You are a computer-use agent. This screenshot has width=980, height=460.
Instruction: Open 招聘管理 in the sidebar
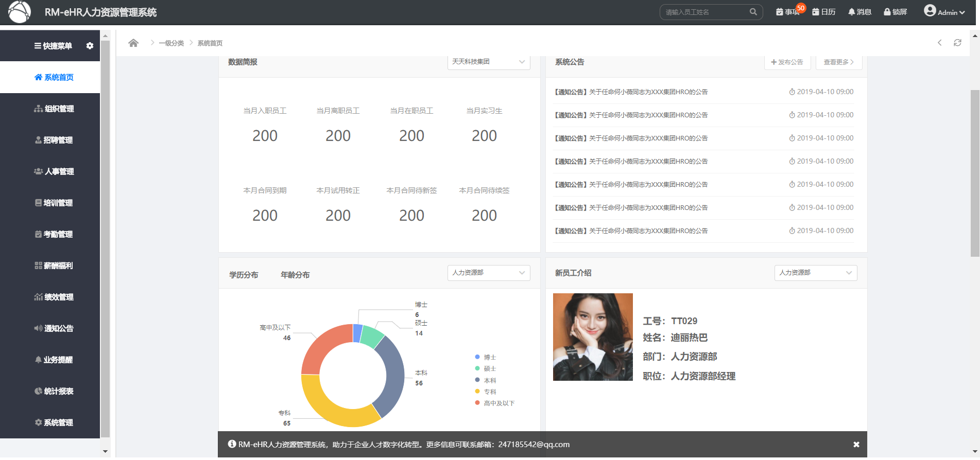pyautogui.click(x=50, y=140)
